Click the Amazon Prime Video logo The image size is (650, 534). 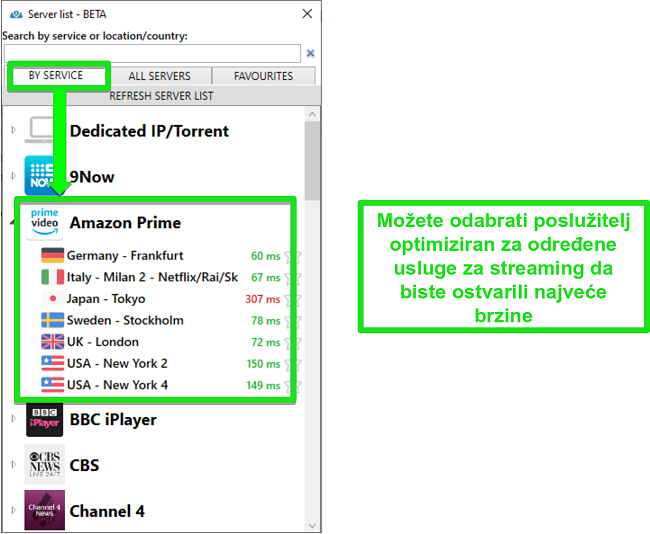(44, 222)
